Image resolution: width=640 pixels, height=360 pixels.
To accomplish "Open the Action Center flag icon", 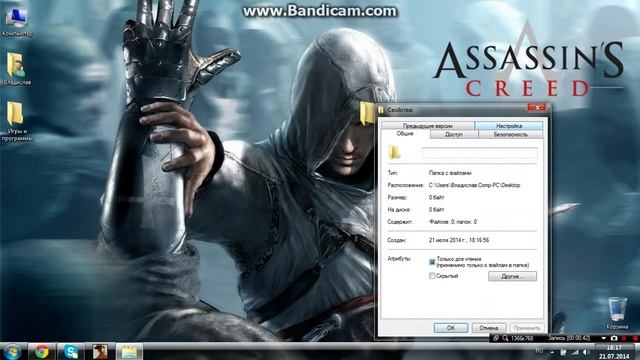I will [563, 352].
